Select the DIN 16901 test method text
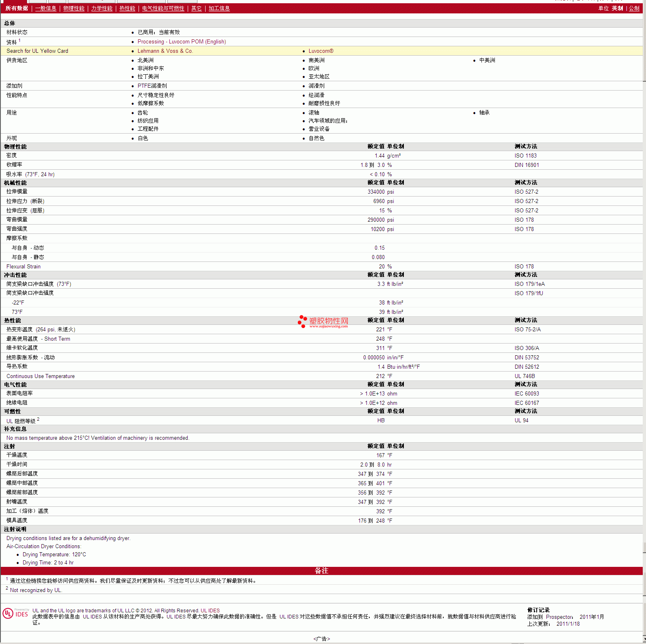 (527, 165)
